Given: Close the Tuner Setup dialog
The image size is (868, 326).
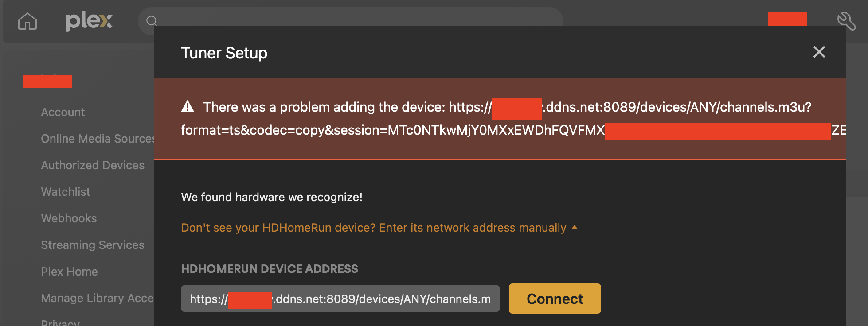Looking at the screenshot, I should pyautogui.click(x=819, y=52).
